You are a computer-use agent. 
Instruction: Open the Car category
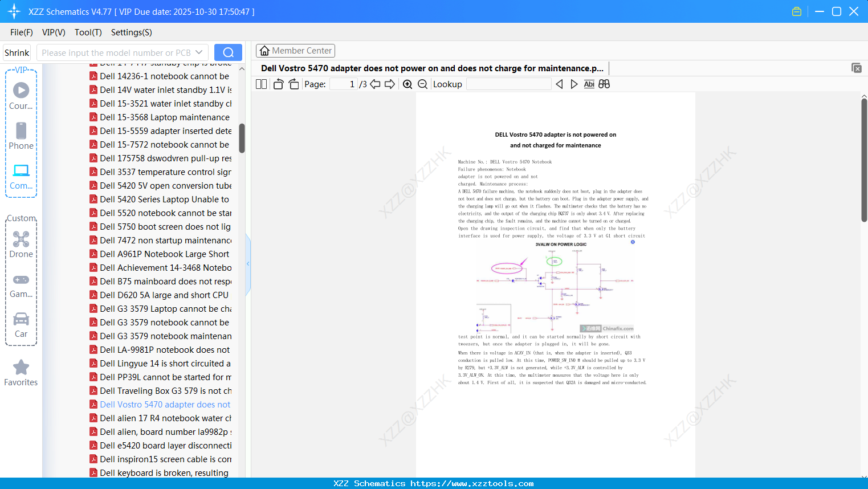pos(21,324)
